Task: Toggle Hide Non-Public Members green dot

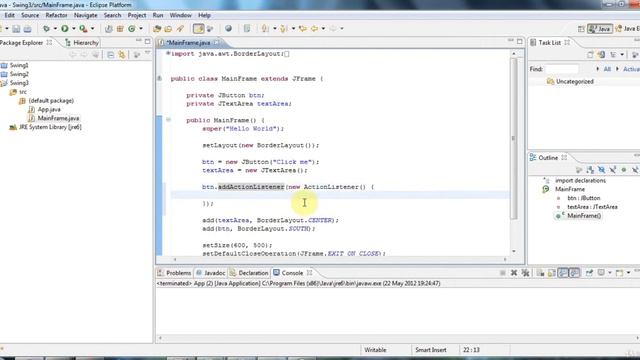Action: point(624,170)
